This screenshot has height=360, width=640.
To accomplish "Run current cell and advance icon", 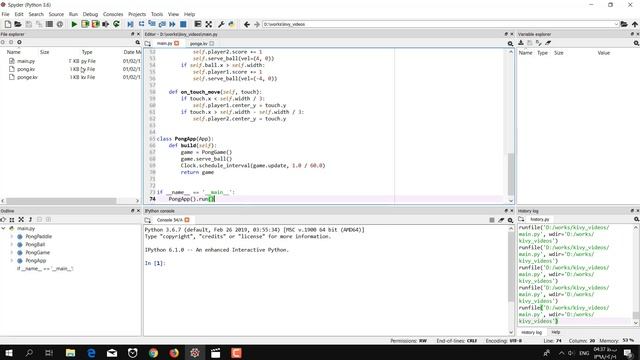I will coord(96,24).
